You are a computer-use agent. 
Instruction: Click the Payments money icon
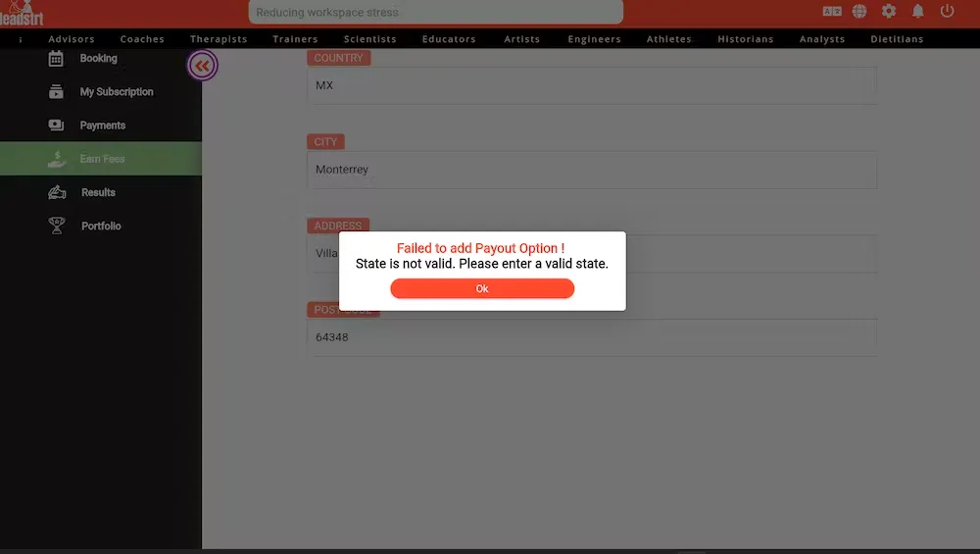pyautogui.click(x=56, y=126)
